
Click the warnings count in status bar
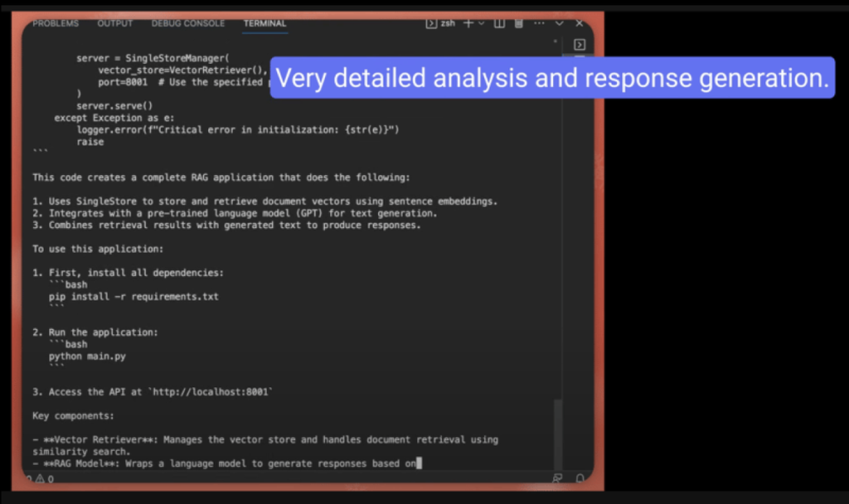click(45, 479)
